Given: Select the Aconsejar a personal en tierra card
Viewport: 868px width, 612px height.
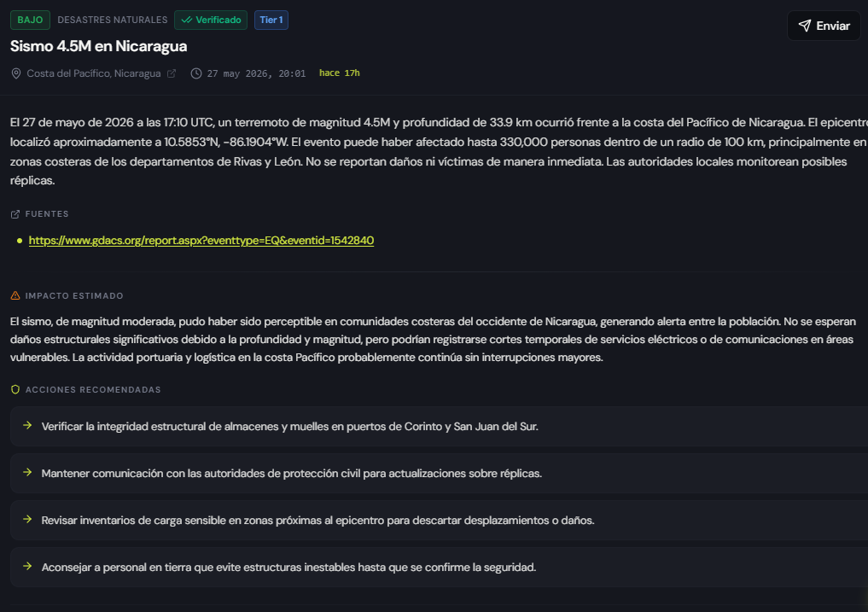Looking at the screenshot, I should click(439, 568).
